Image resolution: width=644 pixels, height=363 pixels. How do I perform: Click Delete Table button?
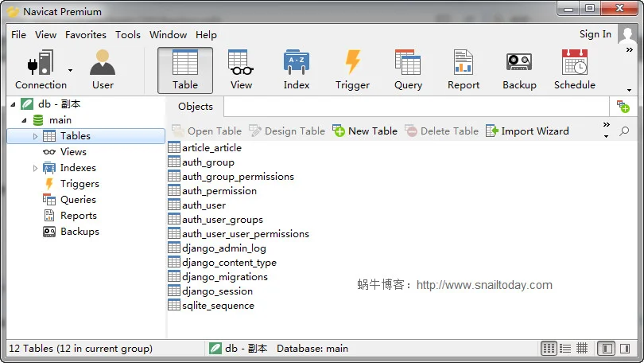pyautogui.click(x=441, y=131)
